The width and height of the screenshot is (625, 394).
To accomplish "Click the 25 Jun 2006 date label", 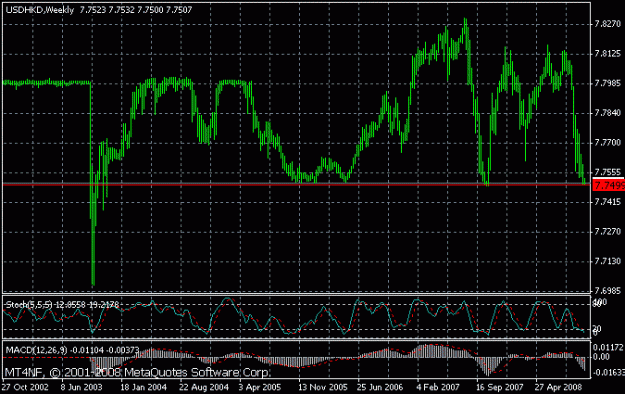I will [x=379, y=387].
